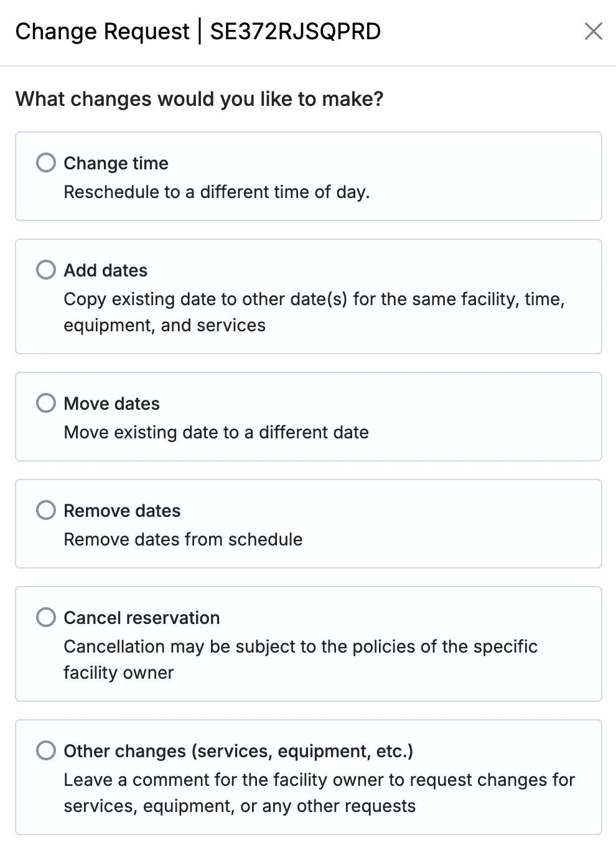Image resolution: width=616 pixels, height=850 pixels.
Task: Click 'Remove dates from schedule' description
Action: [x=183, y=539]
